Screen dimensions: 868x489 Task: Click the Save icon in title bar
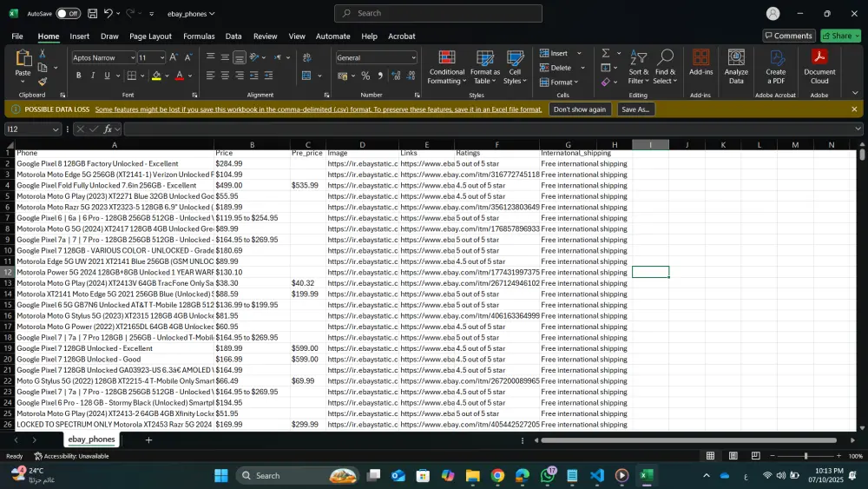coord(93,13)
